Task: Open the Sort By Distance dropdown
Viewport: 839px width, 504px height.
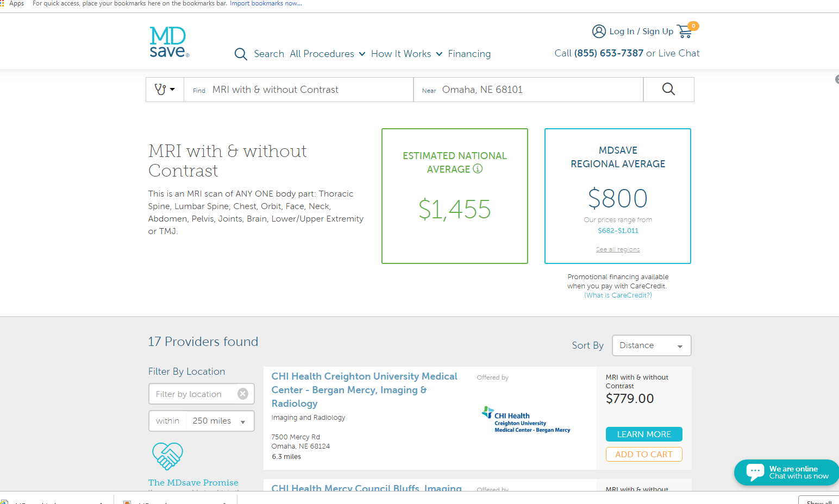Action: [652, 345]
